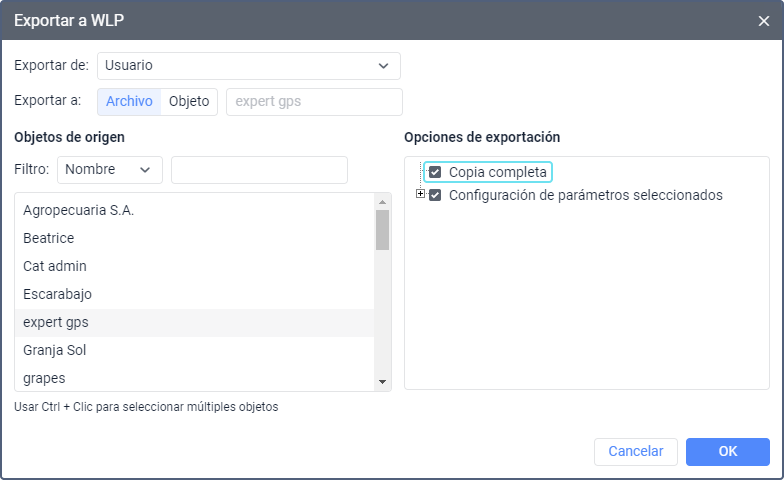Viewport: 784px width, 480px height.
Task: Select the Objeto export option
Action: point(189,101)
